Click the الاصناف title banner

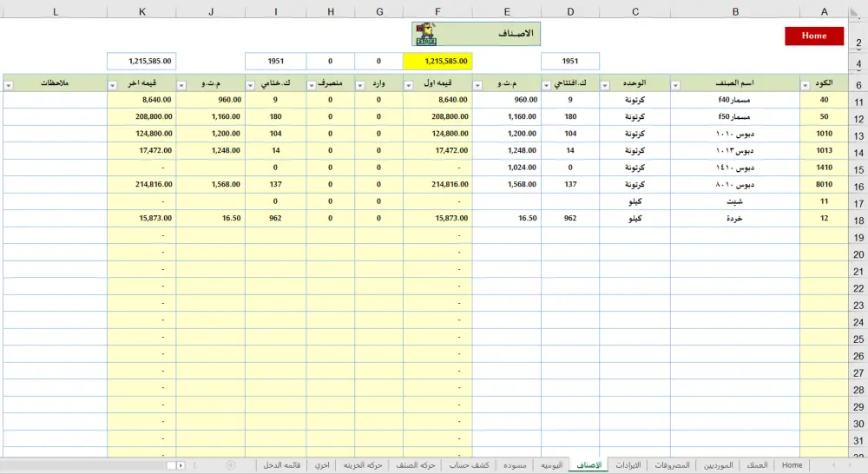click(476, 35)
